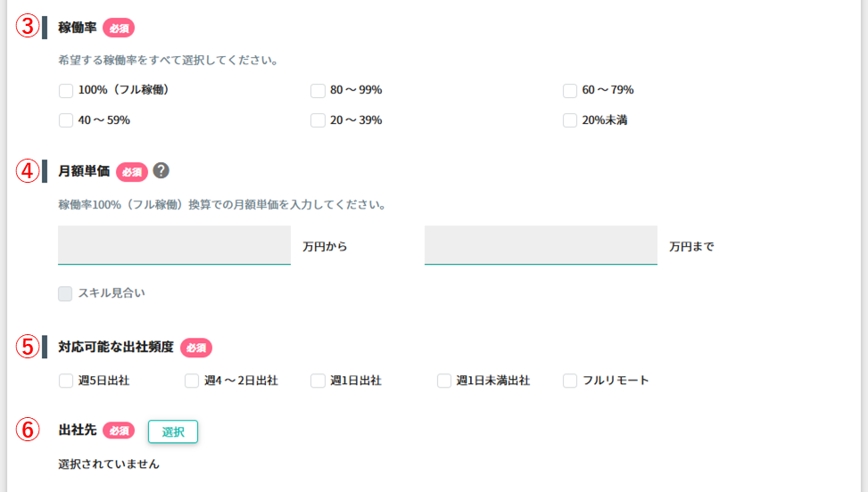Image resolution: width=868 pixels, height=492 pixels.
Task: Select the 60～79% utilization checkbox
Action: pos(570,91)
